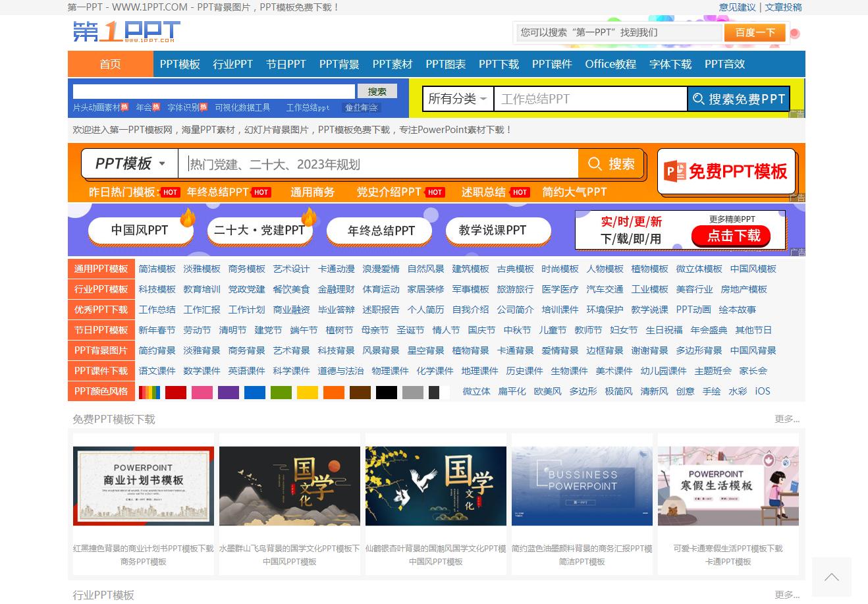Click the 百度一下 search button
Screen dimensions: 868x604
(x=755, y=32)
